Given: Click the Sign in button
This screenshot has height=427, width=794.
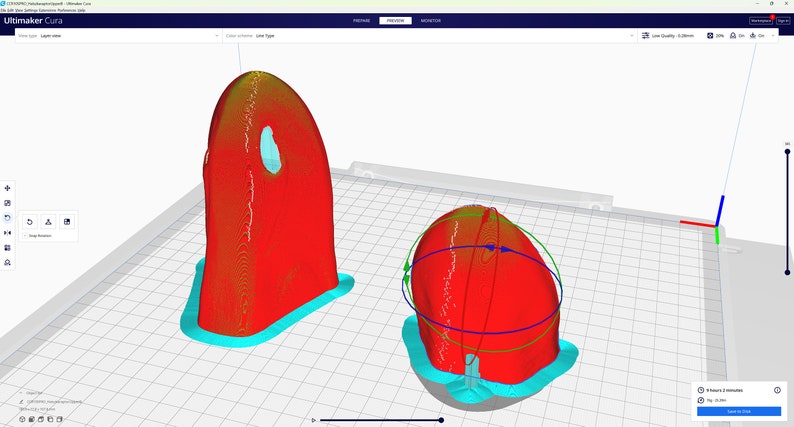Looking at the screenshot, I should (x=783, y=21).
